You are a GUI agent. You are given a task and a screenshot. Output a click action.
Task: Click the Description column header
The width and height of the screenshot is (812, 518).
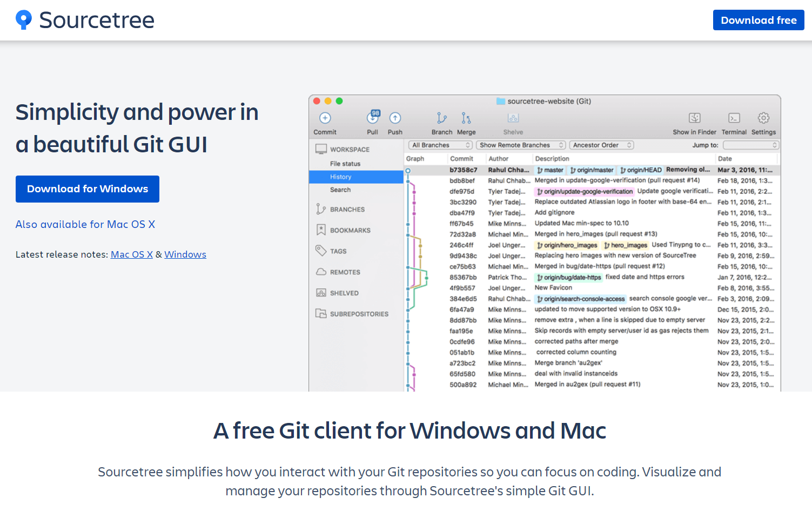tap(552, 159)
